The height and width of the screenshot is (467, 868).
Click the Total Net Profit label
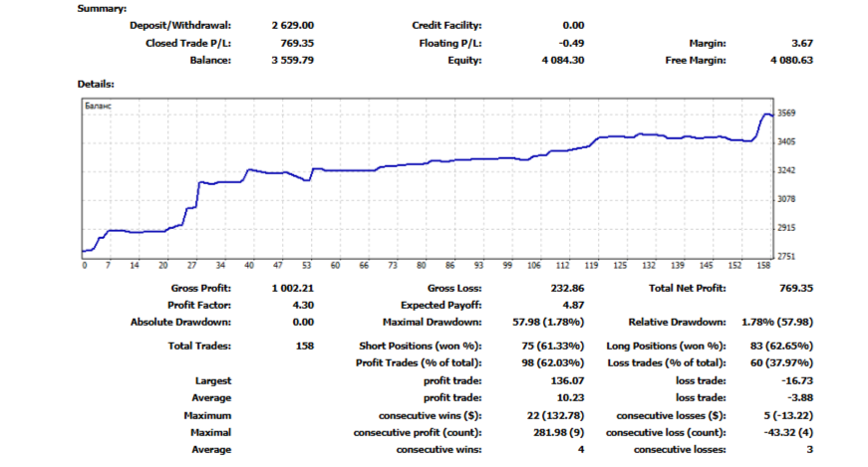point(687,289)
